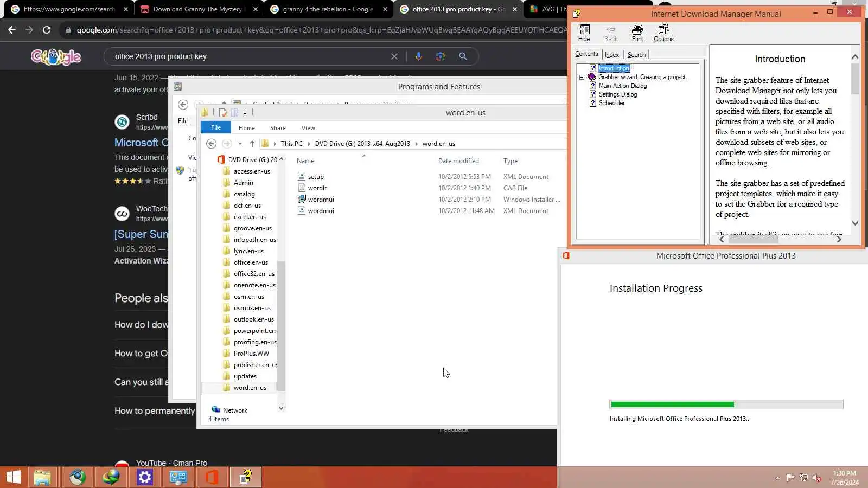
Task: Expand the Grabber wizard help topic
Action: pos(582,77)
